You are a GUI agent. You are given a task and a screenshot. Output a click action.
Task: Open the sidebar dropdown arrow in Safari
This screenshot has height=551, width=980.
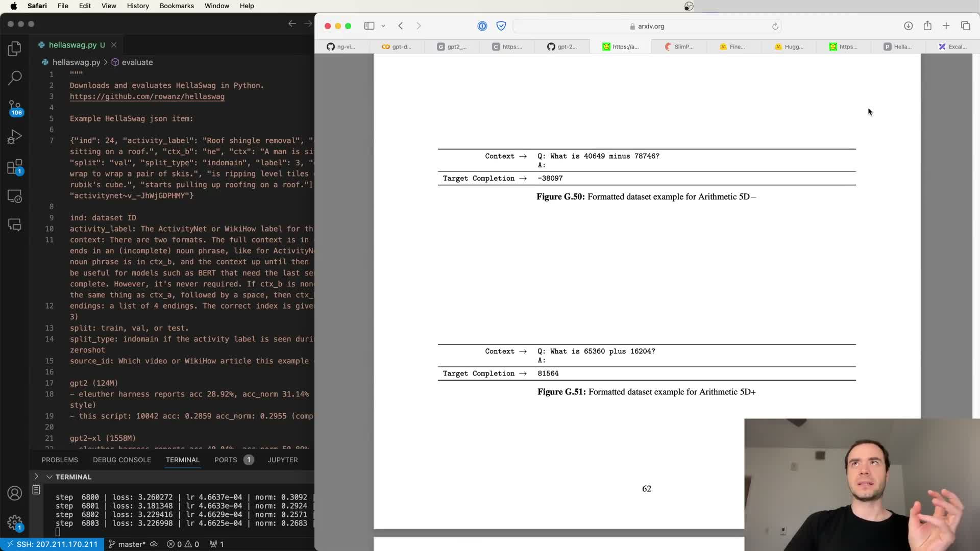383,26
